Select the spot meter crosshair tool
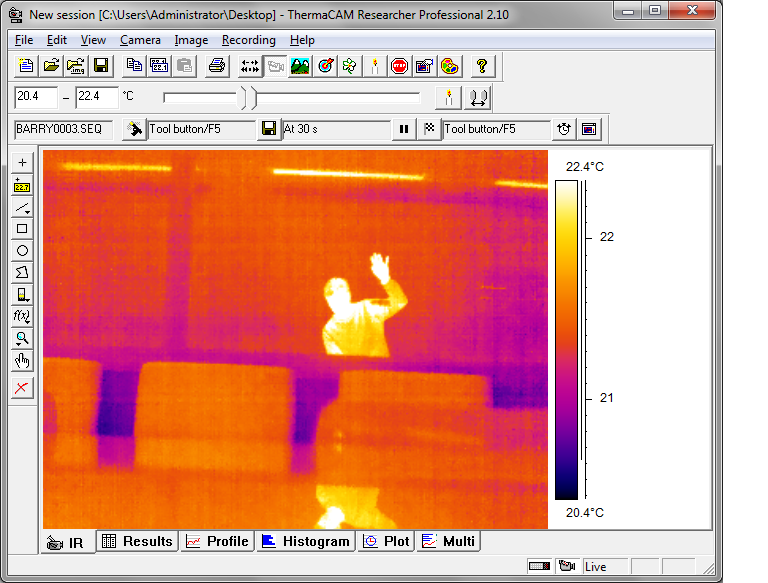This screenshot has height=583, width=768. [22, 162]
